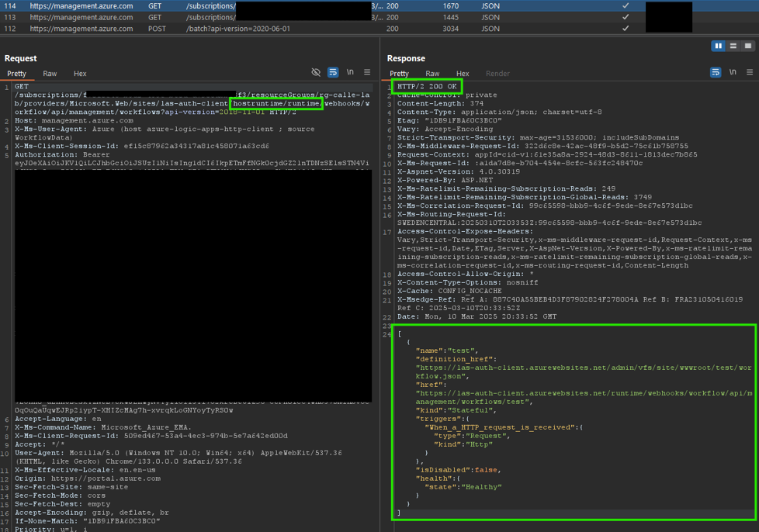Image resolution: width=759 pixels, height=532 pixels.
Task: Click the /batch?api-version=2020-06-01 URL cell
Action: (x=238, y=29)
